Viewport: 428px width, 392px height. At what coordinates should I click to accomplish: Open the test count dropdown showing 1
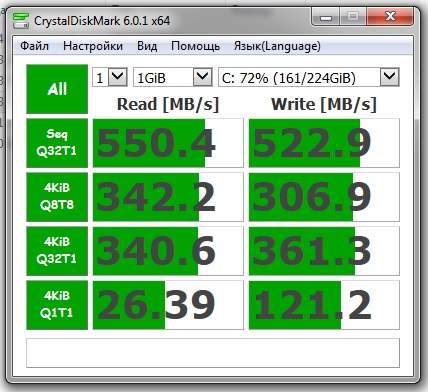[110, 77]
